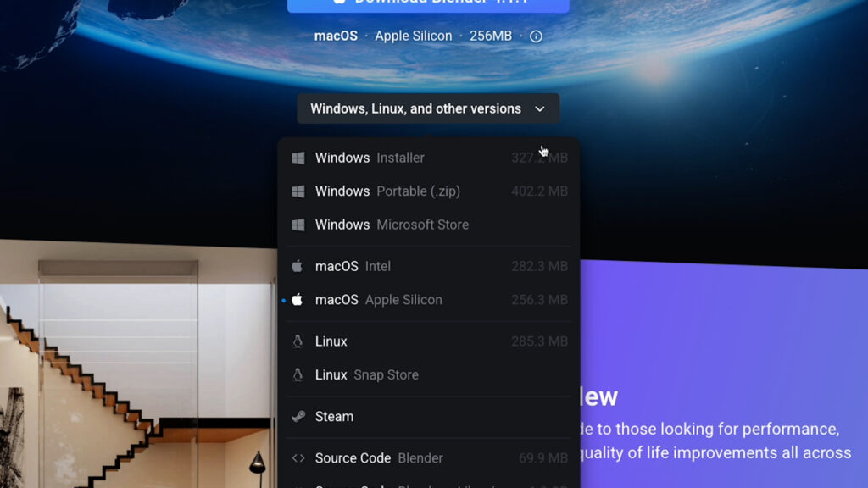Select Source Code Blender download
This screenshot has height=488, width=868.
point(429,458)
